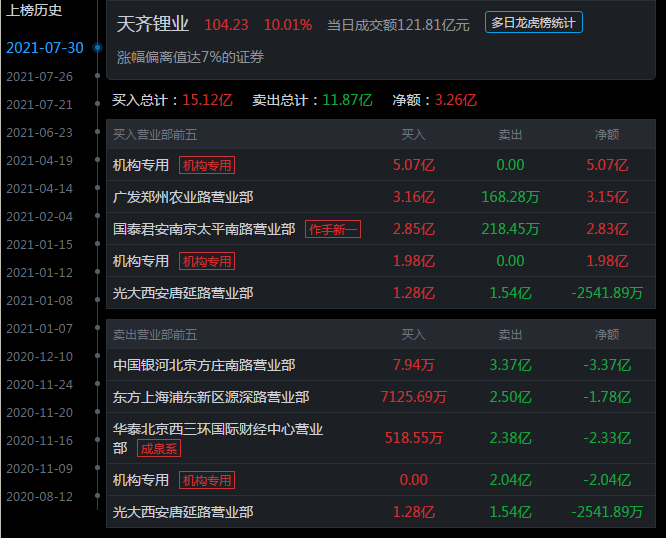Select the 2021-01-12 history date
This screenshot has width=666, height=538.
[x=40, y=273]
